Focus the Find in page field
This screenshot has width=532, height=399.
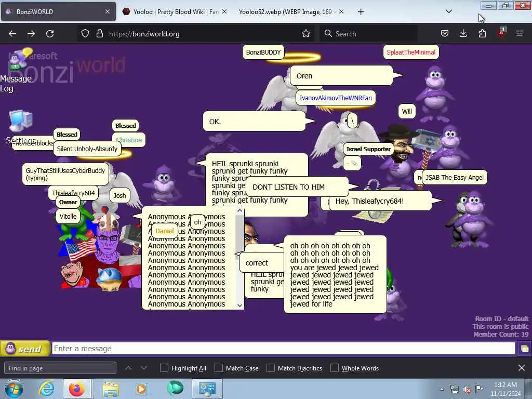tap(60, 368)
